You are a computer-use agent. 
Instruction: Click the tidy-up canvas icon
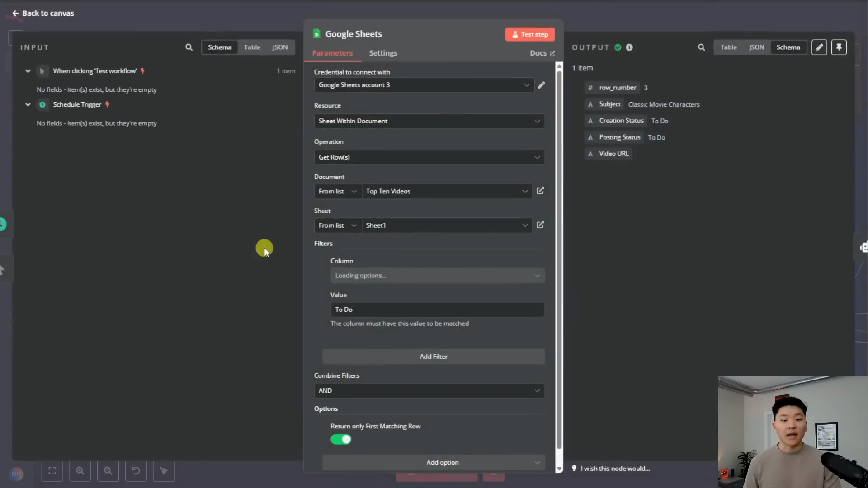click(x=164, y=471)
